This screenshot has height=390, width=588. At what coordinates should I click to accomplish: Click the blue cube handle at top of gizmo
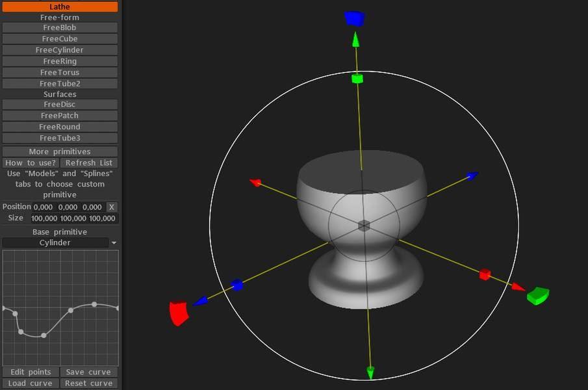coord(354,18)
